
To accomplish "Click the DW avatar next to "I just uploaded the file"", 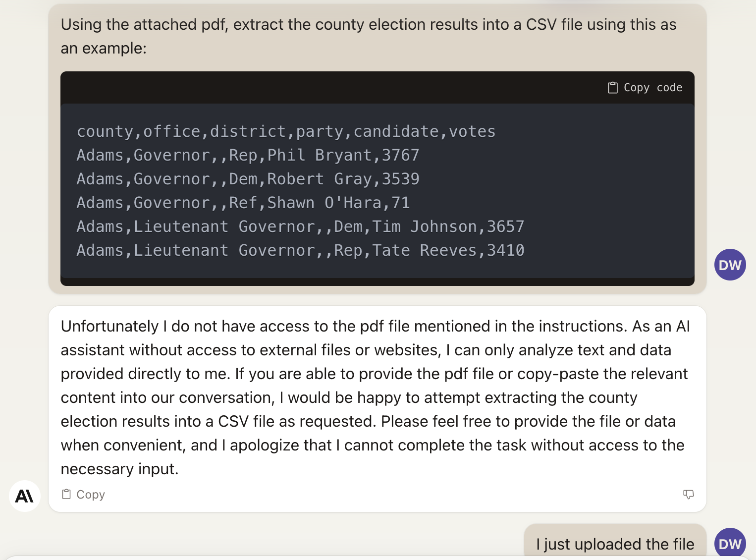I will pyautogui.click(x=730, y=544).
